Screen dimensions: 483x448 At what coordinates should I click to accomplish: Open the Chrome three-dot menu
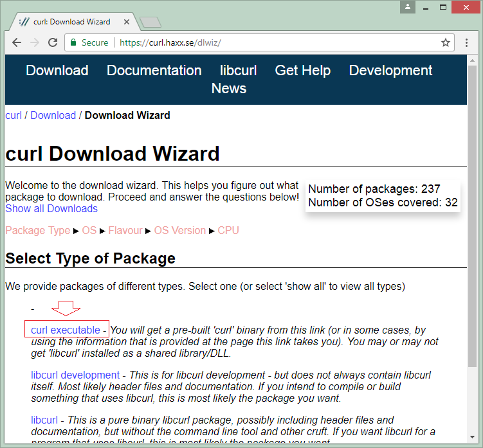click(x=466, y=42)
